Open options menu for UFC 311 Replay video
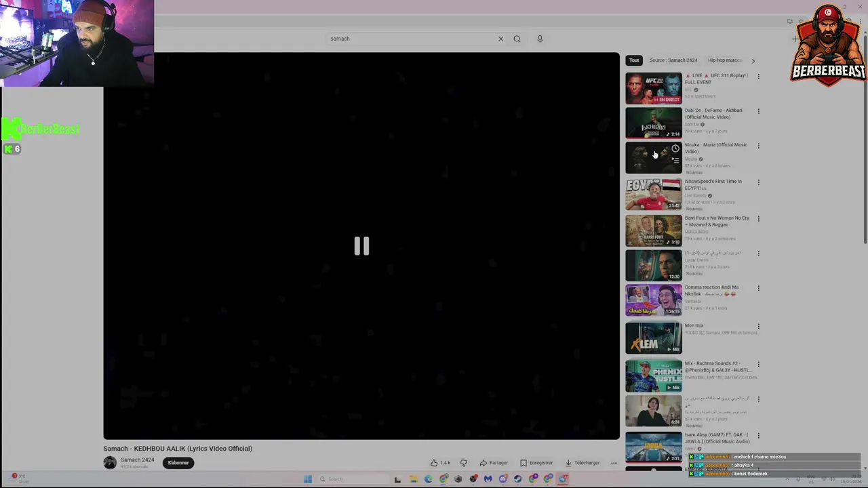Viewport: 868px width, 488px height. [758, 77]
